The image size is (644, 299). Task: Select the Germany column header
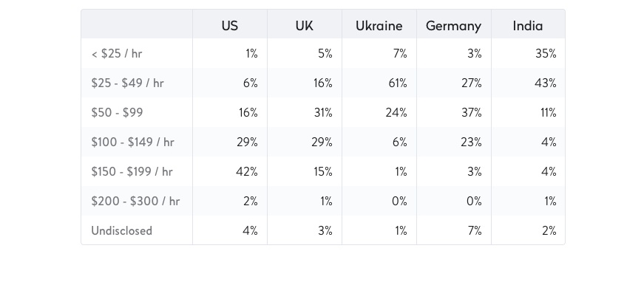(x=453, y=25)
